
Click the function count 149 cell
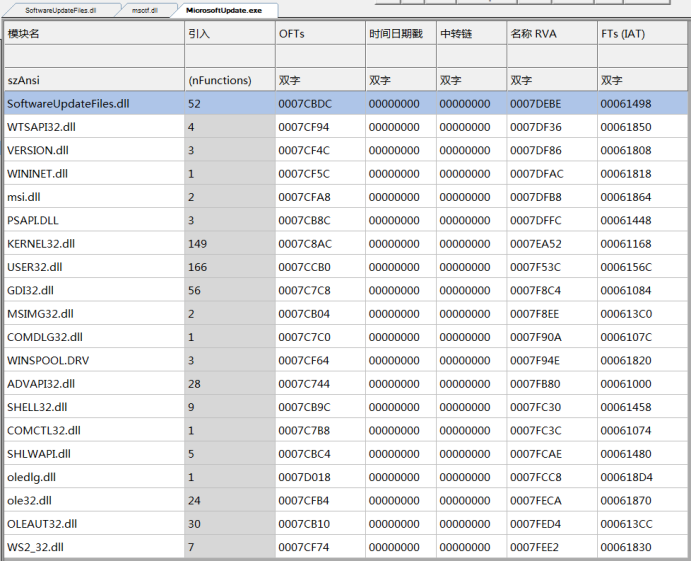(230, 244)
